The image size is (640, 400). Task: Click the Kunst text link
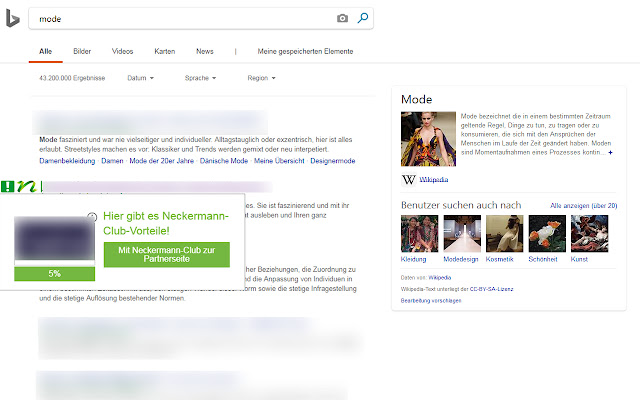[579, 259]
